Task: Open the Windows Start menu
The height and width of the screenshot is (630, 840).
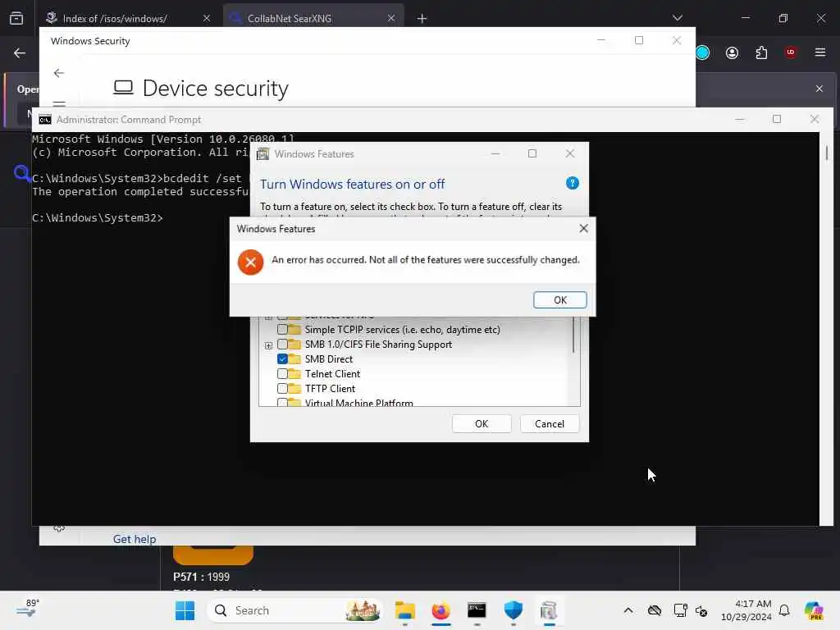Action: point(185,610)
